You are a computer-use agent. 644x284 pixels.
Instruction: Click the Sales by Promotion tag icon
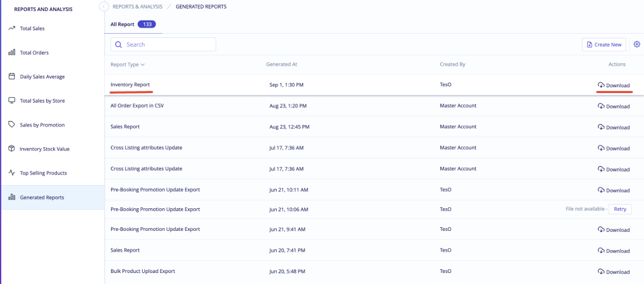pyautogui.click(x=12, y=125)
